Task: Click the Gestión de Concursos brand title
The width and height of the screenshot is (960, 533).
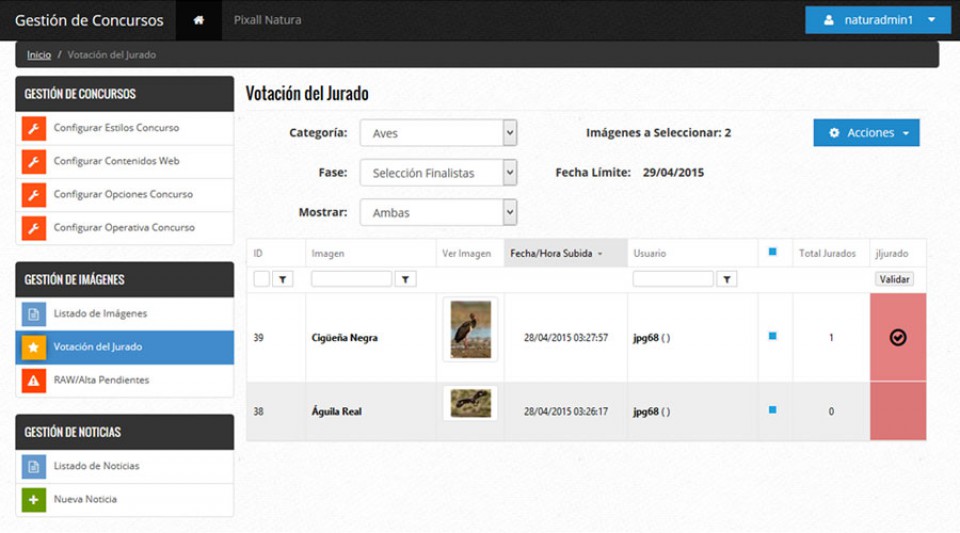Action: (x=89, y=20)
